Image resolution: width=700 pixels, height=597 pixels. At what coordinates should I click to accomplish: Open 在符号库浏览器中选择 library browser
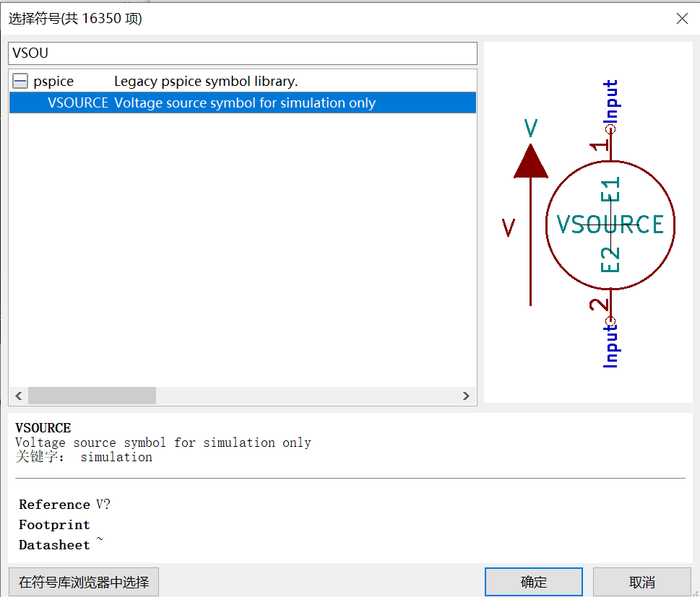tap(84, 582)
